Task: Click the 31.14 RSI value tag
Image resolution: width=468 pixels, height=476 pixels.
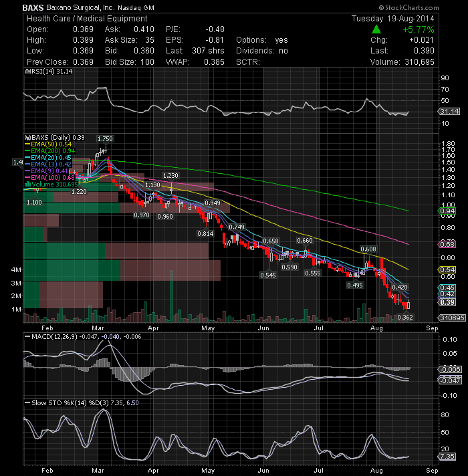Action: [x=449, y=112]
